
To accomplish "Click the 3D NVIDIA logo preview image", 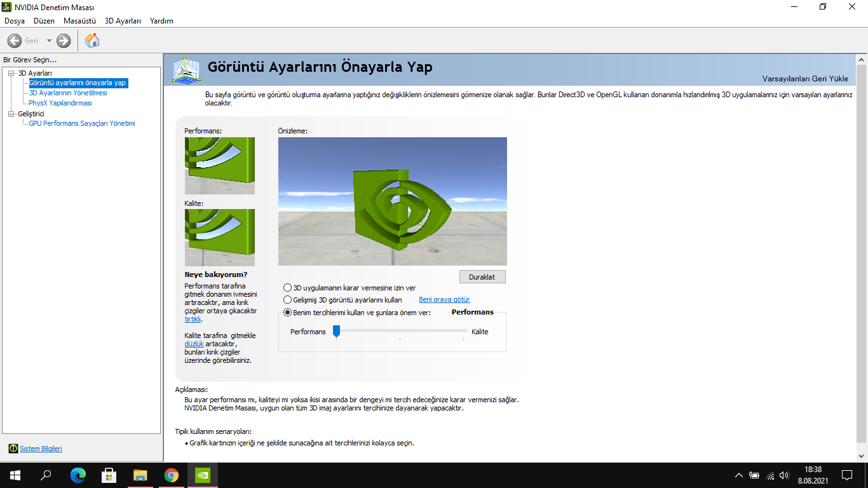I will pyautogui.click(x=393, y=201).
